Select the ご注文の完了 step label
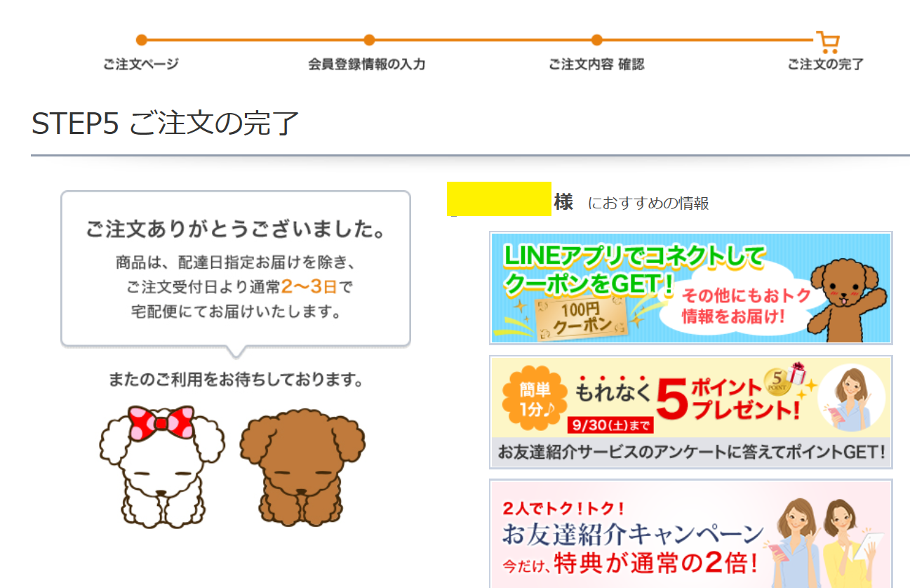The width and height of the screenshot is (910, 588). tap(826, 65)
